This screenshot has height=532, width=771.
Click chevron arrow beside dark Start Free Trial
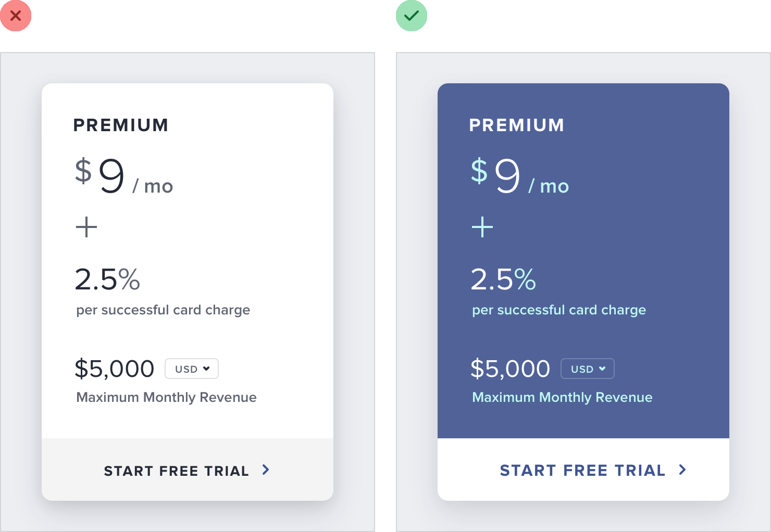266,470
